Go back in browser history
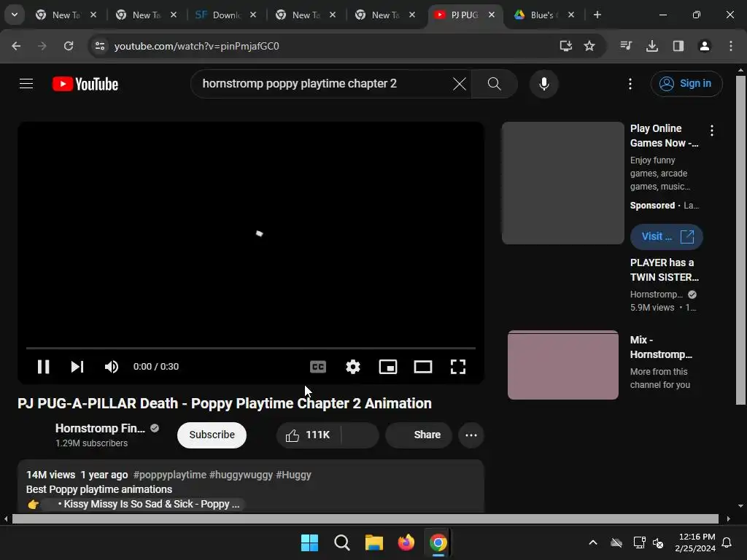Viewport: 747px width, 560px height. [x=16, y=46]
